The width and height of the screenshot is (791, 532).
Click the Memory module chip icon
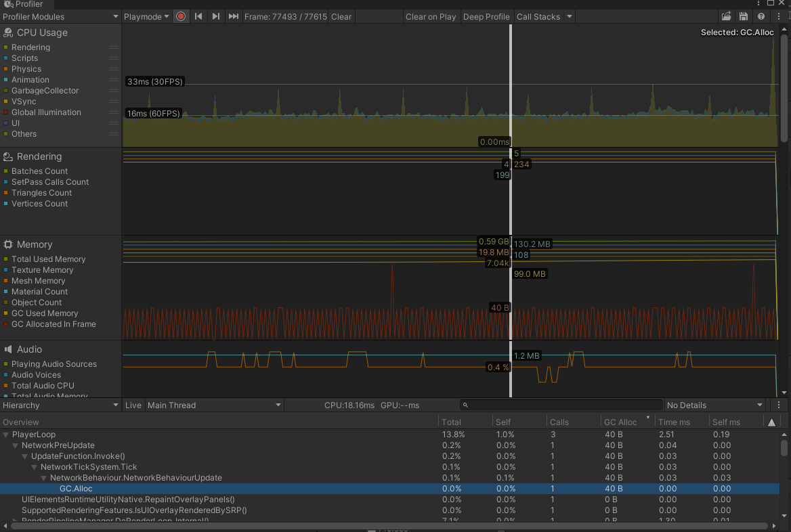point(7,244)
